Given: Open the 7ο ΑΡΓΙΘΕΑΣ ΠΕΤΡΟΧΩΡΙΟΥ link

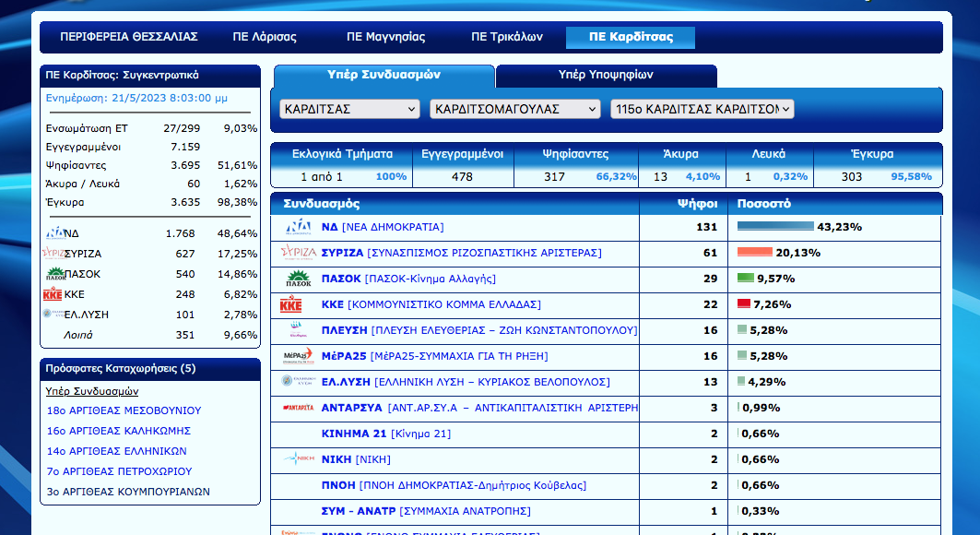Looking at the screenshot, I should [x=119, y=471].
